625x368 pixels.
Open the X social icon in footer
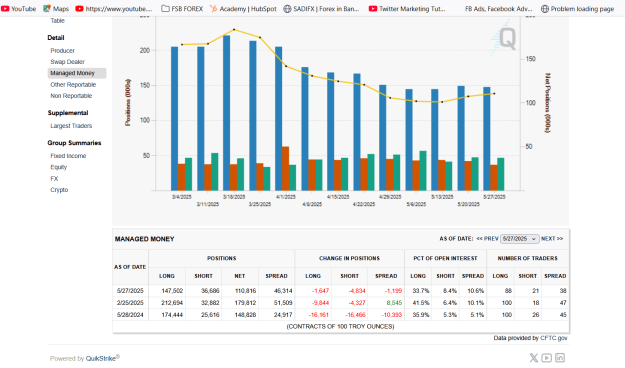coord(533,358)
